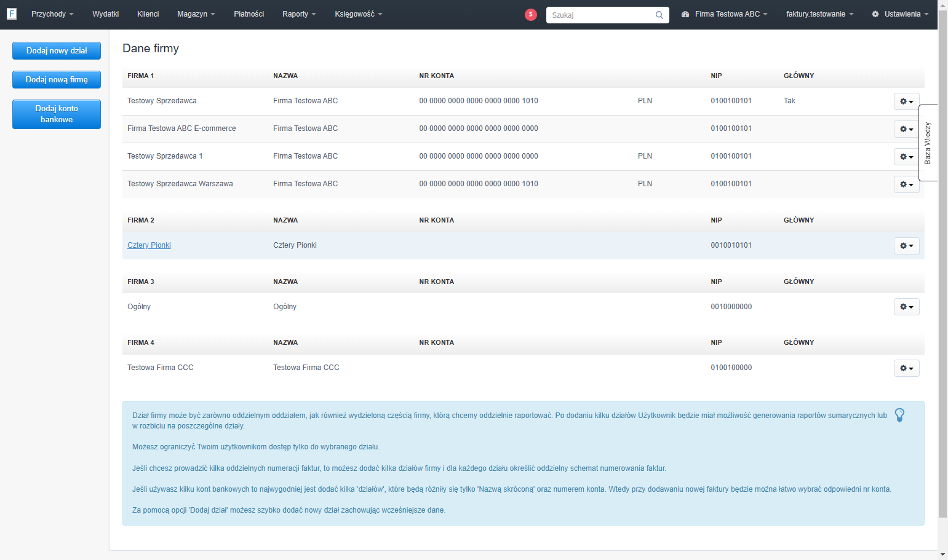Expand the Raporty dropdown menu
Image resolution: width=948 pixels, height=560 pixels.
299,14
